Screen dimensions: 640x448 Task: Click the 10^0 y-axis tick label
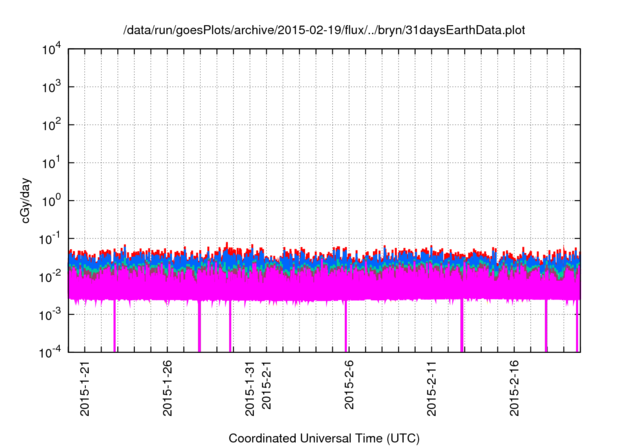pyautogui.click(x=52, y=201)
